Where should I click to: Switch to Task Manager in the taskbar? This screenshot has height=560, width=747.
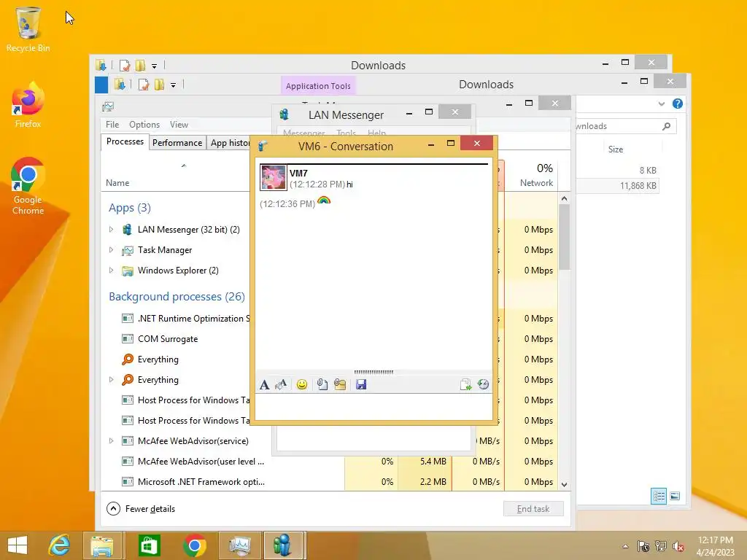coord(239,545)
